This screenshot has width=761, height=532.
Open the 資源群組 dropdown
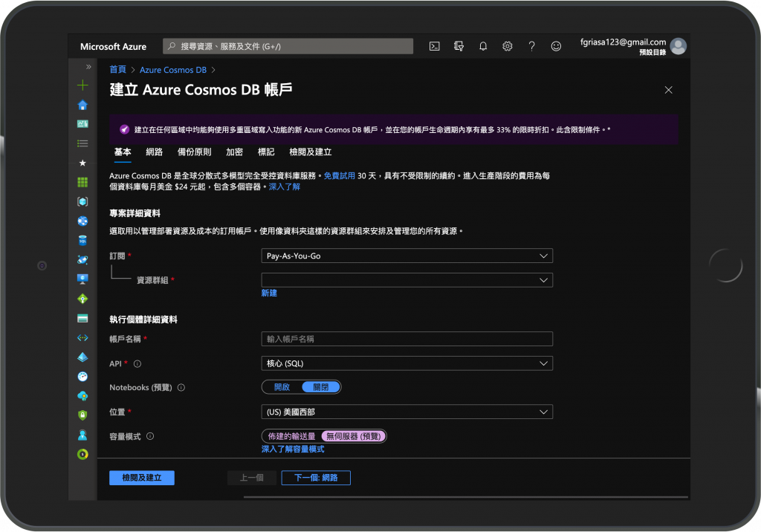click(x=407, y=280)
